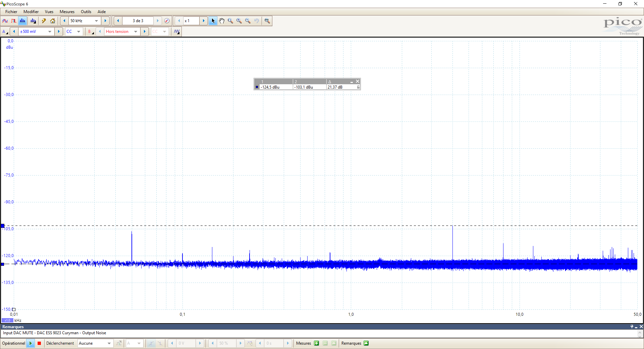This screenshot has width=644, height=349.
Task: Decrease channel A voltage range arrow
Action: click(14, 32)
